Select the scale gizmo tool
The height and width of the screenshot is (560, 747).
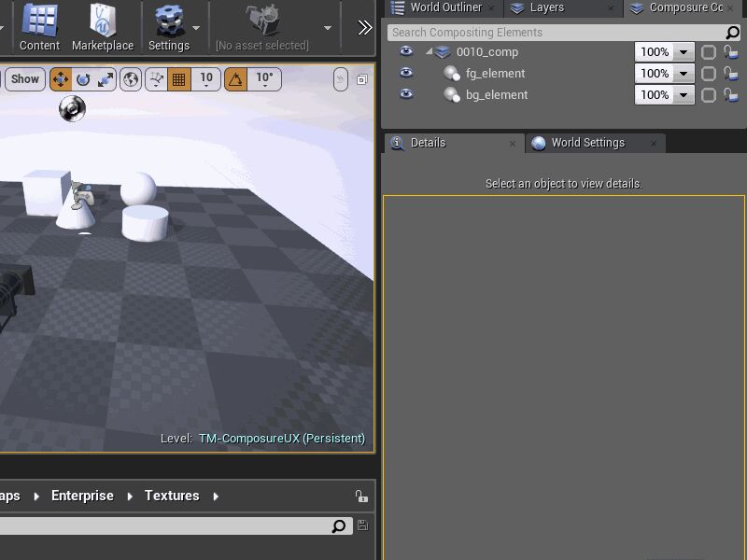(106, 79)
